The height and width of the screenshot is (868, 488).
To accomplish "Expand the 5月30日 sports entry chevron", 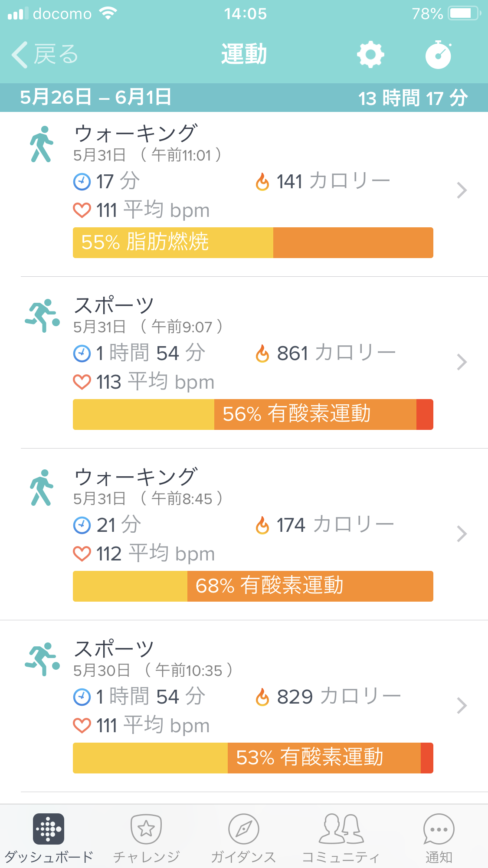I will coord(462,706).
